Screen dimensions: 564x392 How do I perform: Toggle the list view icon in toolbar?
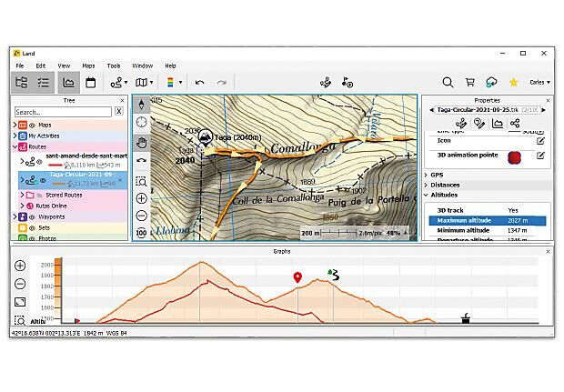pos(44,83)
